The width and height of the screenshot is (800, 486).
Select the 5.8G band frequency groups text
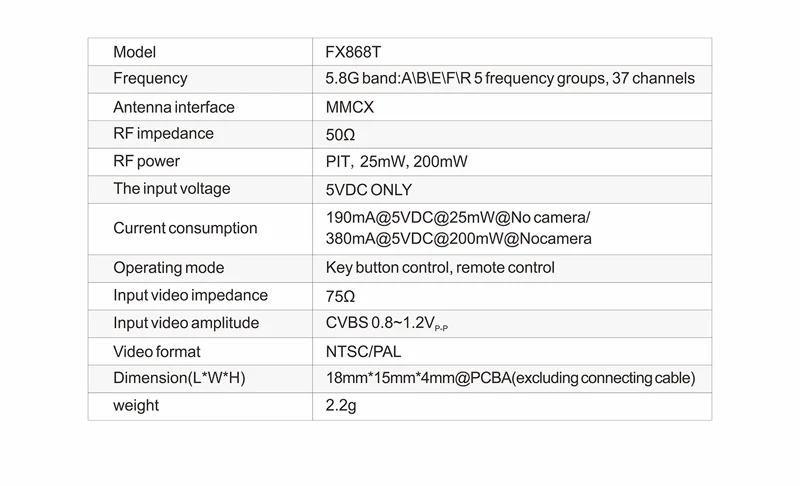pyautogui.click(x=510, y=79)
